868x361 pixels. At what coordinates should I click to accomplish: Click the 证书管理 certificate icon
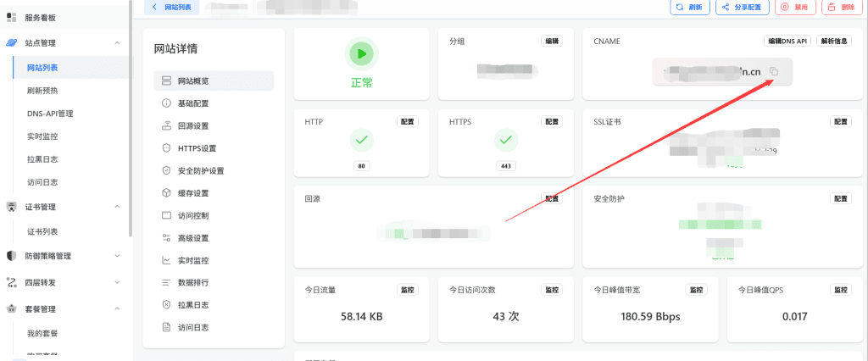click(11, 207)
